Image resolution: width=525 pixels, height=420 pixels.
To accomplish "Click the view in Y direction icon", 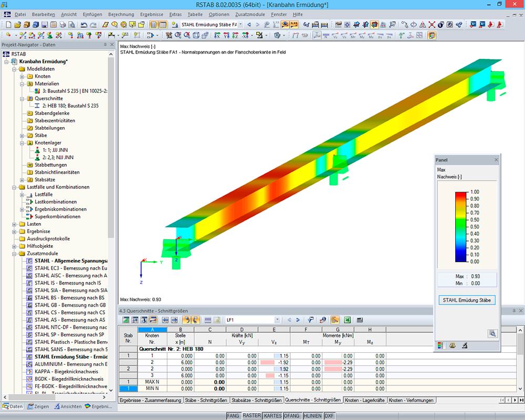I will coord(226,36).
